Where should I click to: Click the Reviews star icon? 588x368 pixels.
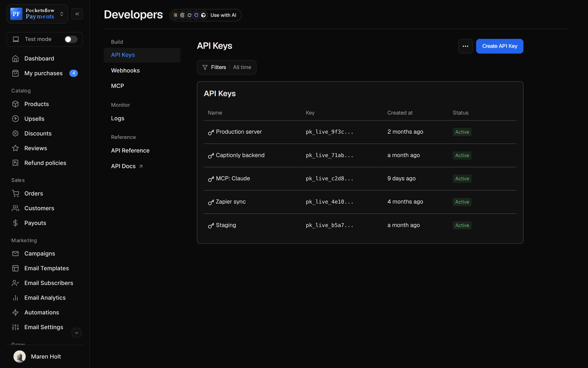click(16, 148)
